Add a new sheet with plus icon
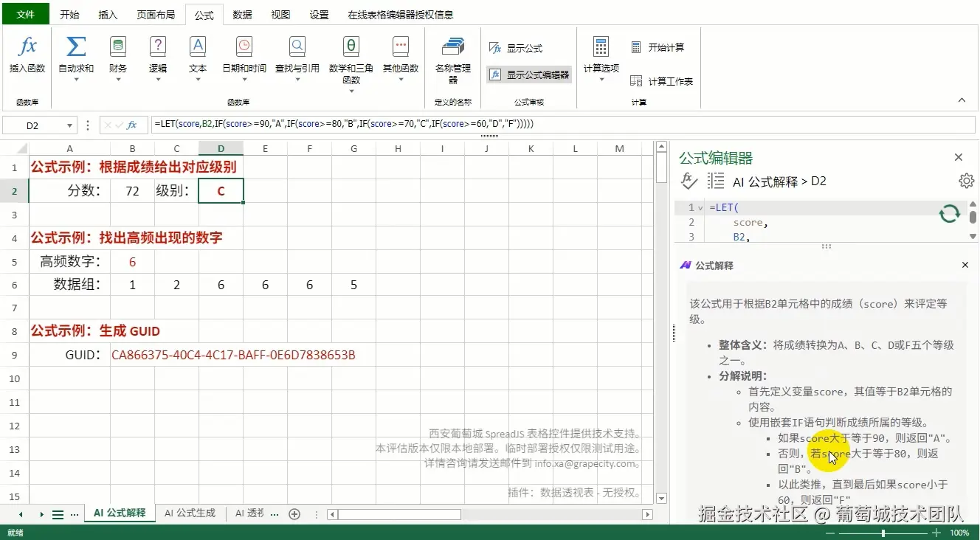 coord(294,514)
